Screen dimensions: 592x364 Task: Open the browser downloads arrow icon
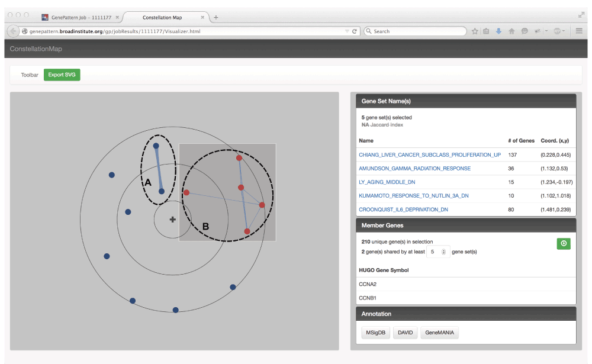[x=498, y=31]
